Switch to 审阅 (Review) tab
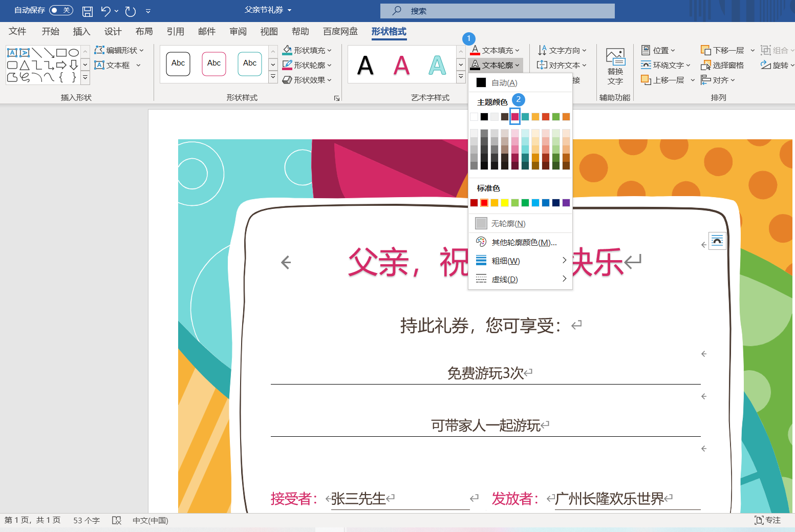Image resolution: width=795 pixels, height=532 pixels. pyautogui.click(x=238, y=31)
